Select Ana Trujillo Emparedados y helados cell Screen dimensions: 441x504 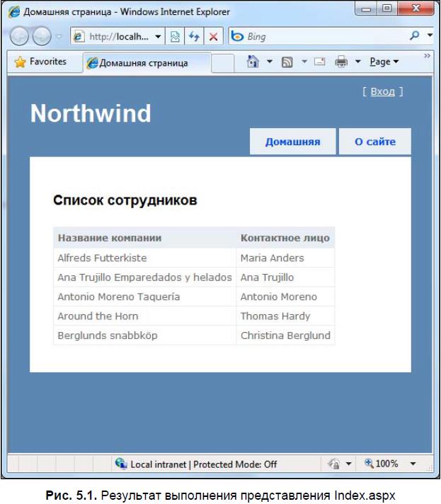point(144,277)
